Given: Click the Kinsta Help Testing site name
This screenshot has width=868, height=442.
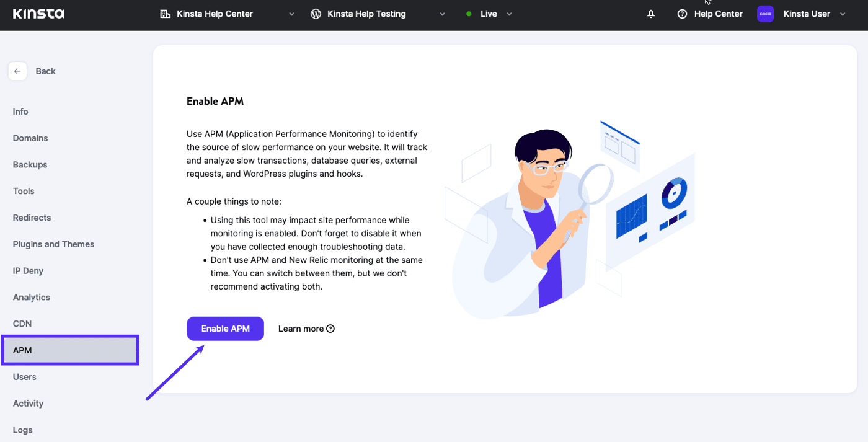Looking at the screenshot, I should tap(366, 14).
